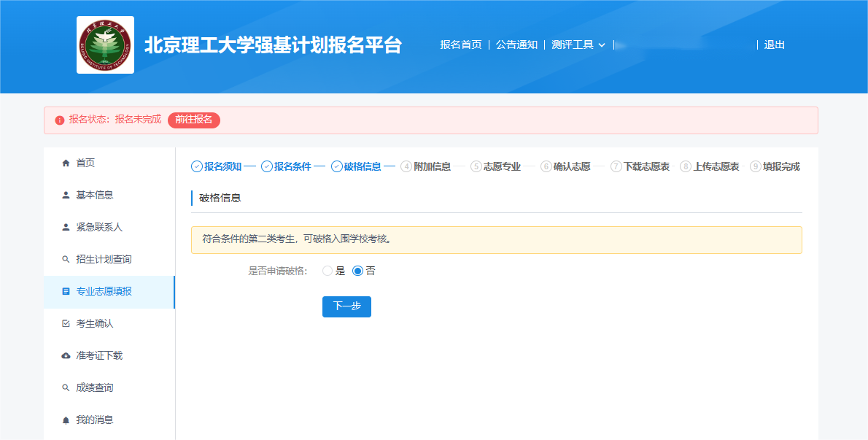Jump to the 报名条件 step label
Viewport: 868px width, 440px height.
point(292,166)
